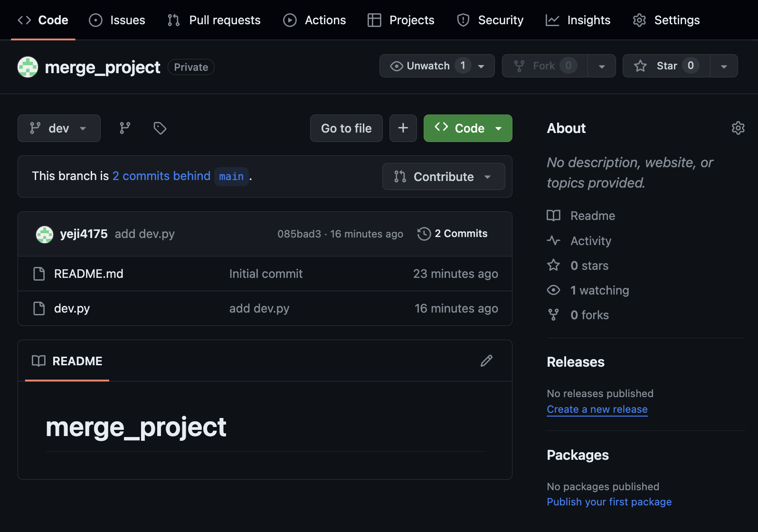Click the merge_project README heading
This screenshot has height=532, width=758.
[136, 427]
